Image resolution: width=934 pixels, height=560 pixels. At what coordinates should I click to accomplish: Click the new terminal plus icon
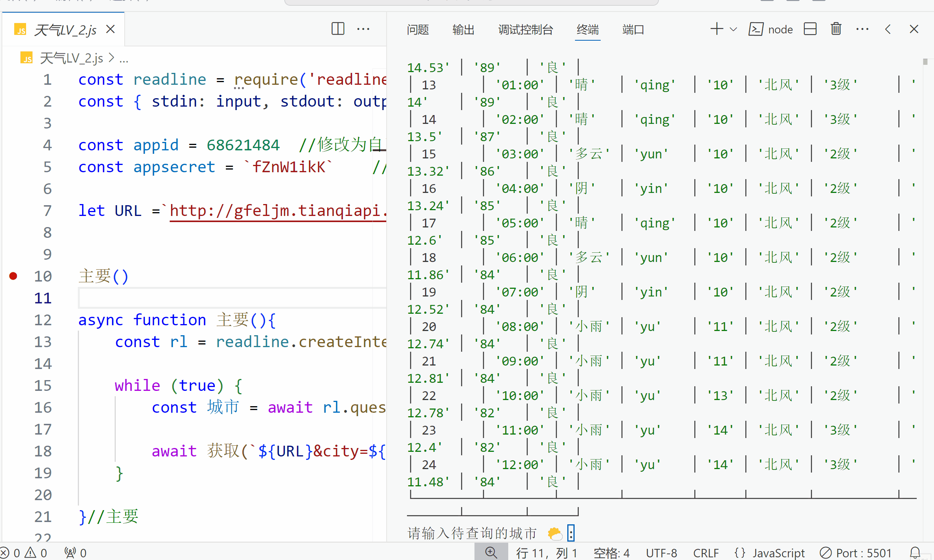(716, 29)
